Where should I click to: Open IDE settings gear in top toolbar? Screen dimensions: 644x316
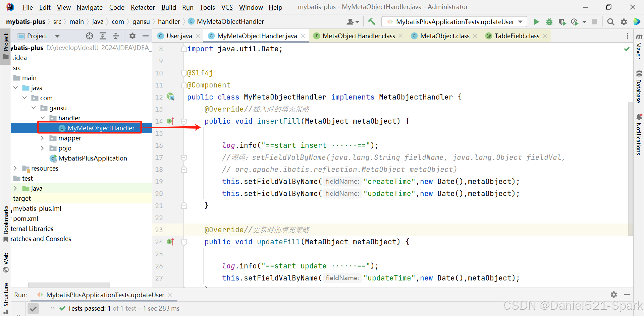(x=624, y=22)
